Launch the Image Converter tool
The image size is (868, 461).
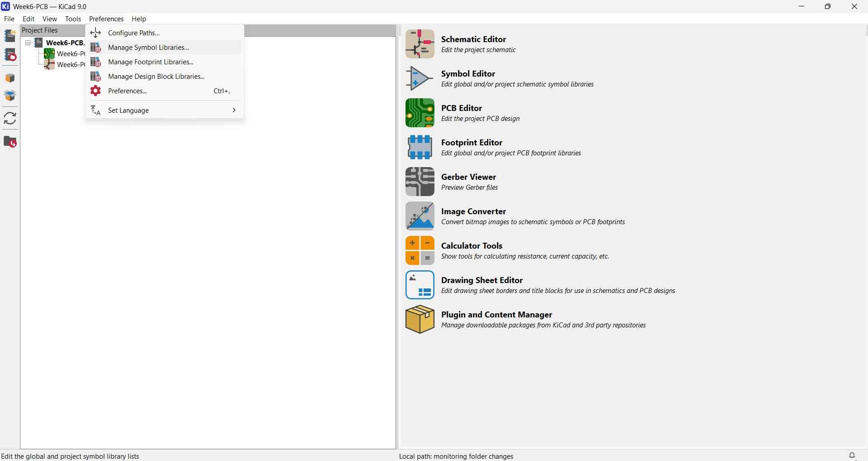click(473, 216)
